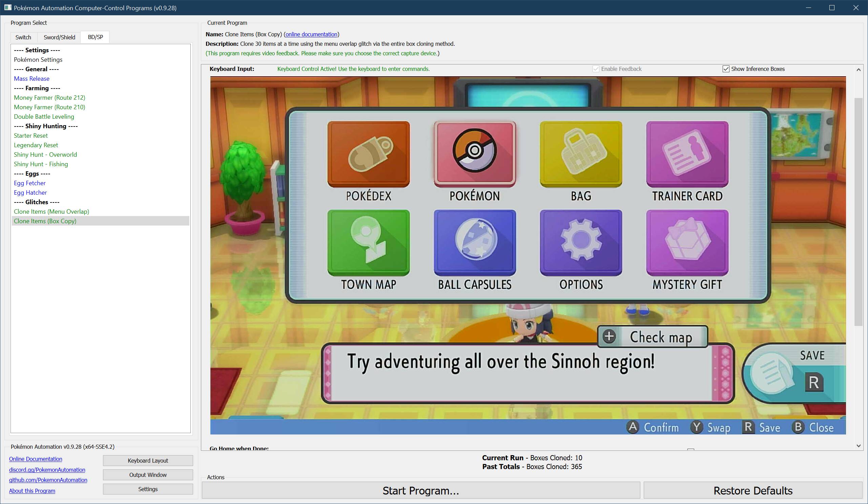Uncheck Show Inference Boxes checkbox
This screenshot has height=504, width=868.
pyautogui.click(x=726, y=69)
